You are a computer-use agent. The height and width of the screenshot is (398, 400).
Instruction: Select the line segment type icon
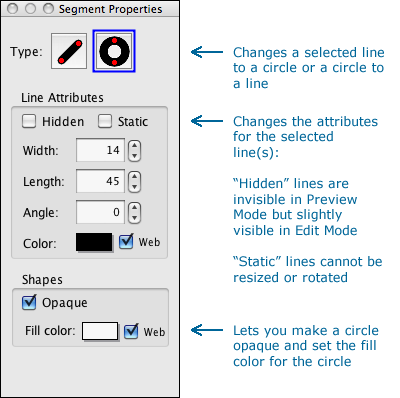[69, 51]
